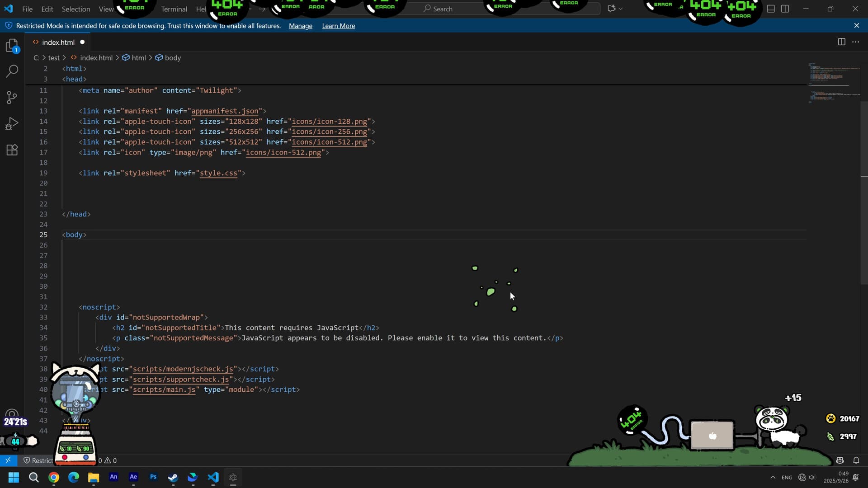Open the Windows Start menu
Image resolution: width=868 pixels, height=488 pixels.
click(x=13, y=477)
